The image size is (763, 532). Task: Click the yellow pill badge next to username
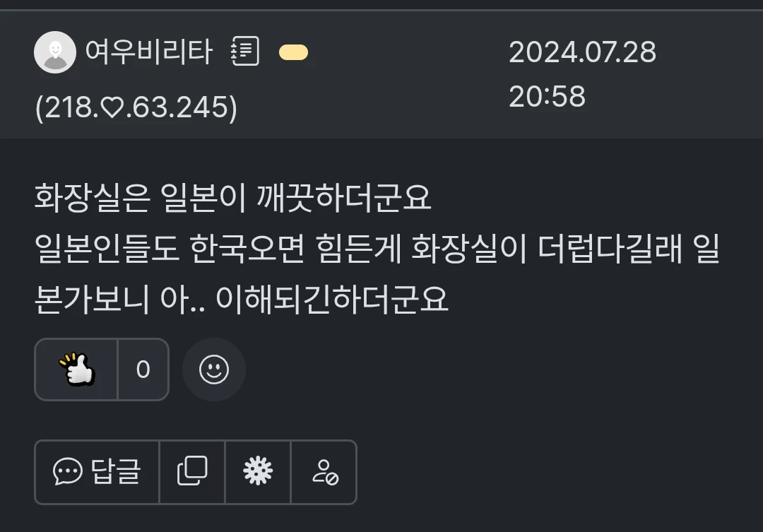293,52
